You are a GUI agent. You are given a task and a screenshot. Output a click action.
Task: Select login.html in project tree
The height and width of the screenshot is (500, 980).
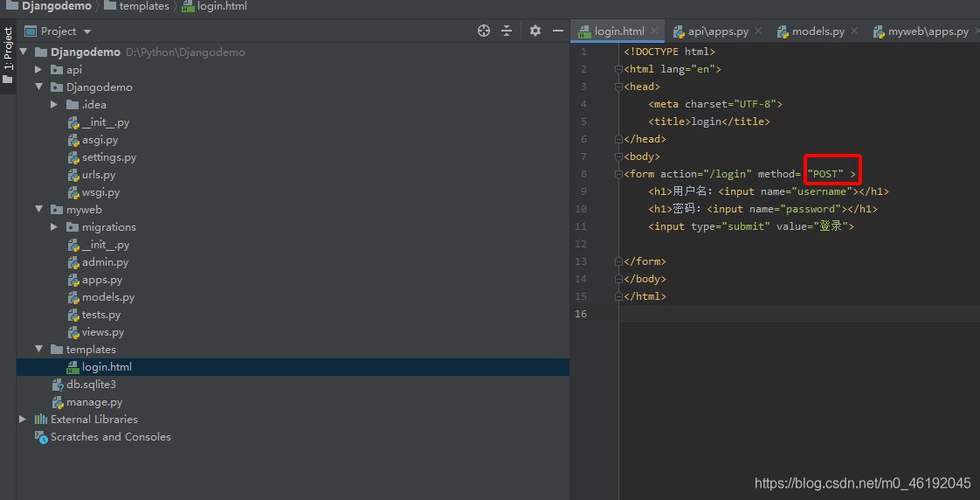click(x=107, y=367)
